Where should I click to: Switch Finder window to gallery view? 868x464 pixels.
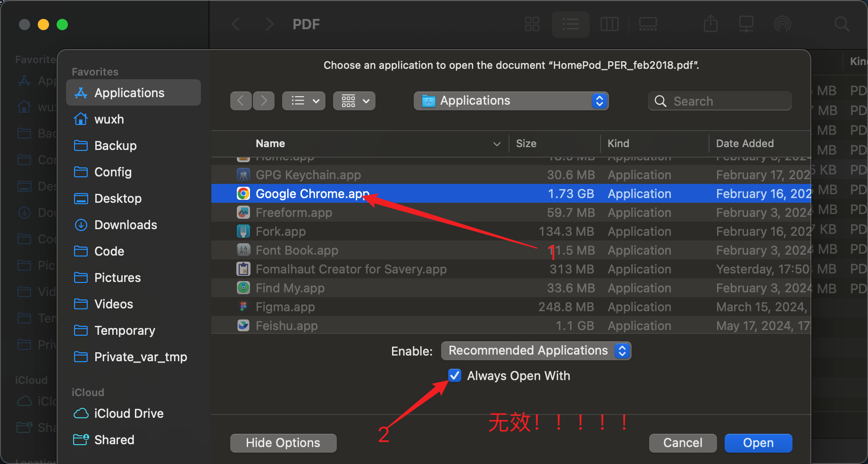click(648, 24)
